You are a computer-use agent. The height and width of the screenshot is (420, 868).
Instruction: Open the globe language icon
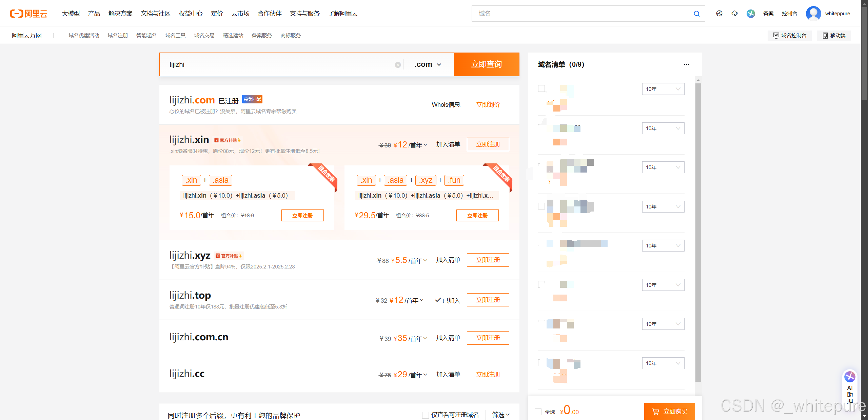[x=719, y=14]
